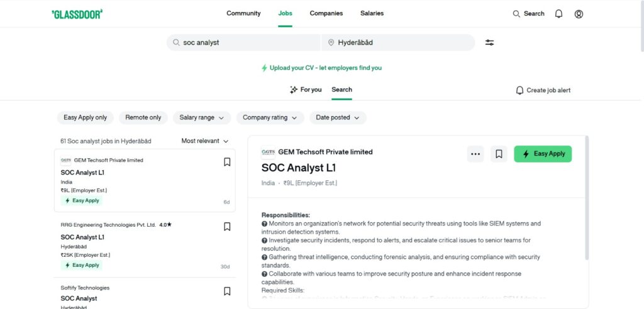Open RRG Engineering Technologies SOC Analyst L1 listing

pos(82,237)
